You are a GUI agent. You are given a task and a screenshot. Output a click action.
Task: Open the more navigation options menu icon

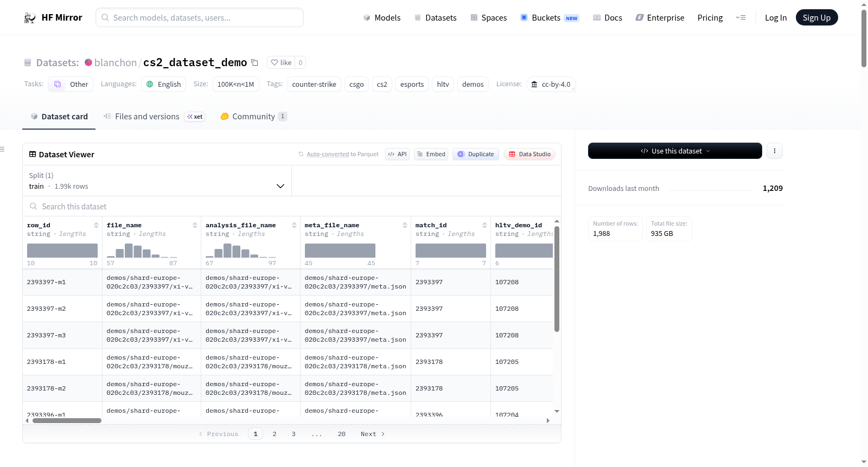[x=741, y=17]
